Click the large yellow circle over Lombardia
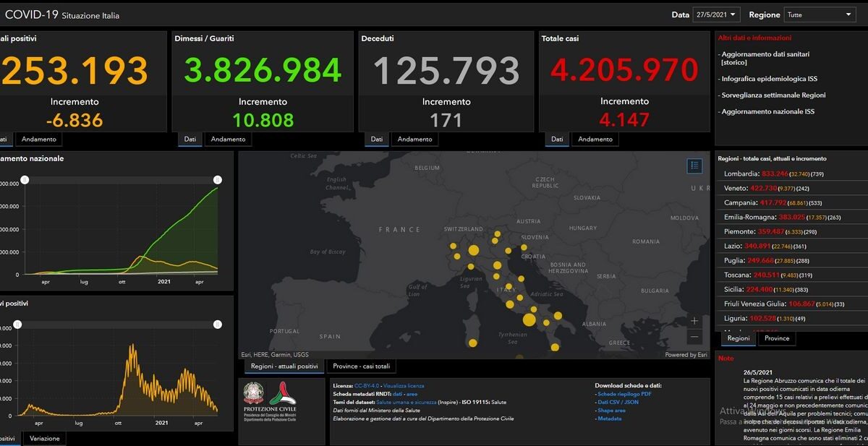This screenshot has height=446, width=868. pos(473,251)
